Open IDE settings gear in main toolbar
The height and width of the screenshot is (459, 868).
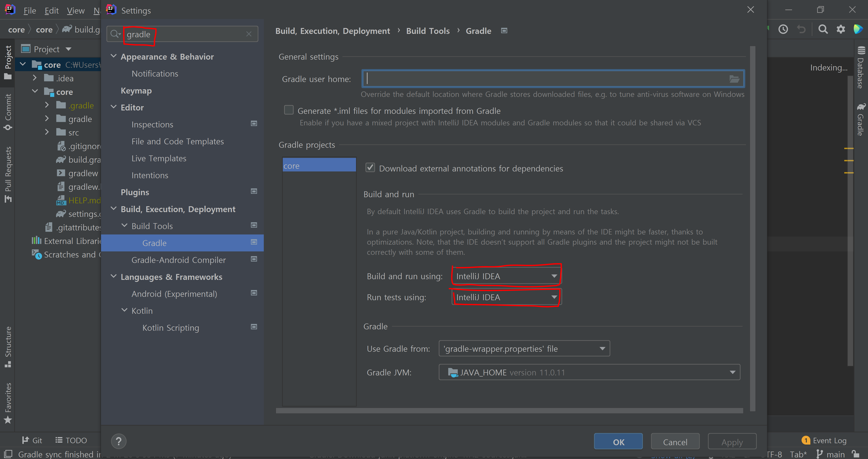click(841, 29)
